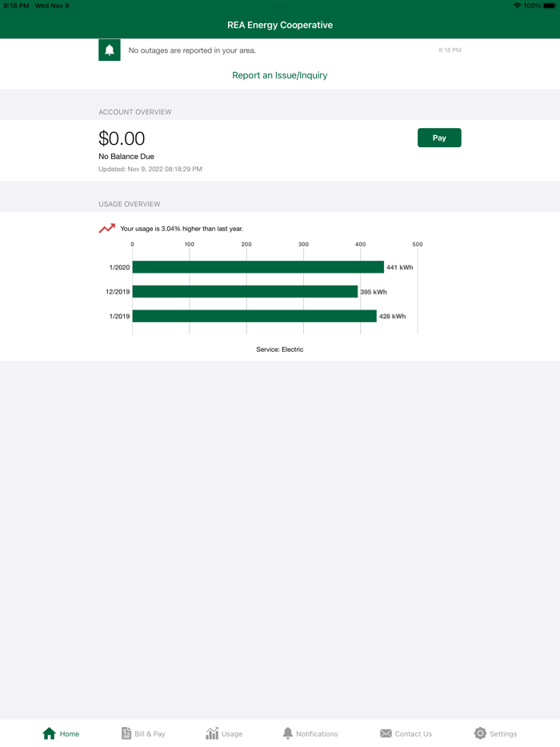Screen dimensions: 560x747
Task: Tap the red usage trend arrow icon
Action: 107,228
